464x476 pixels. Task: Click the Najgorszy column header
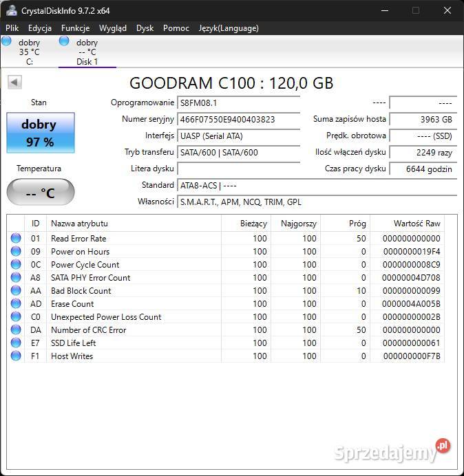[295, 224]
